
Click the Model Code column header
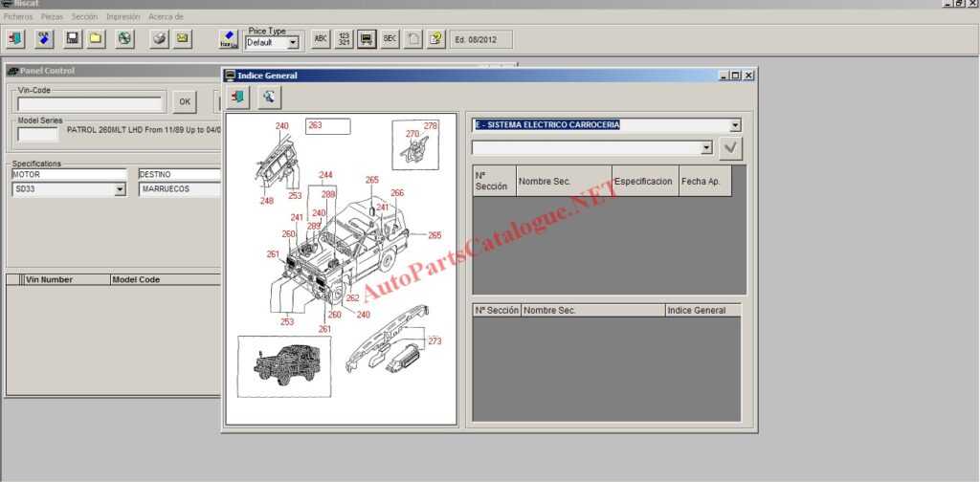click(165, 279)
